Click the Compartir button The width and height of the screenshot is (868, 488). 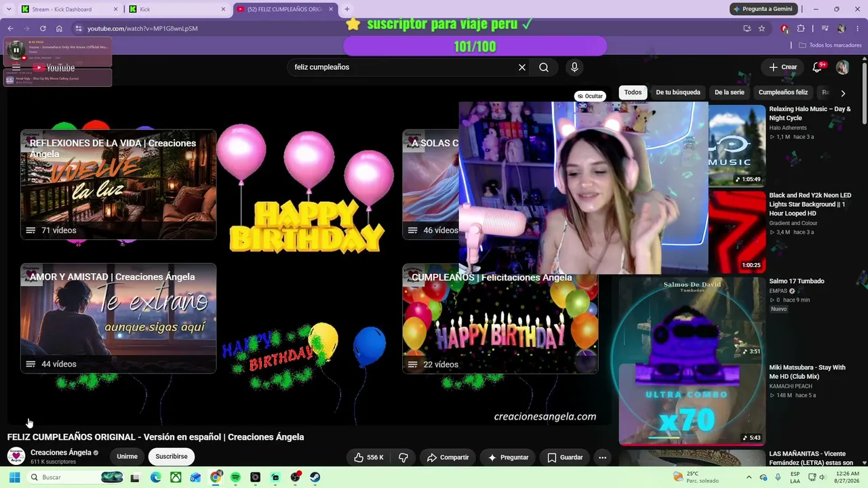[x=448, y=457]
